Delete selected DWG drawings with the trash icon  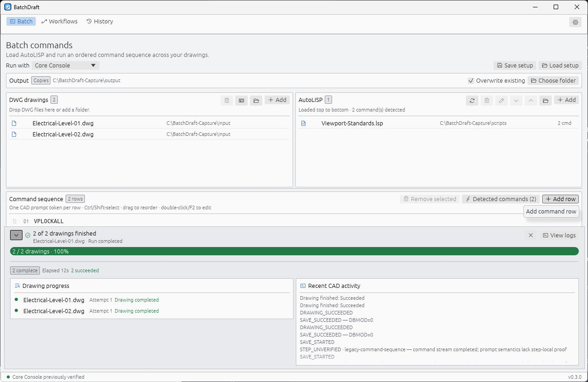[227, 100]
